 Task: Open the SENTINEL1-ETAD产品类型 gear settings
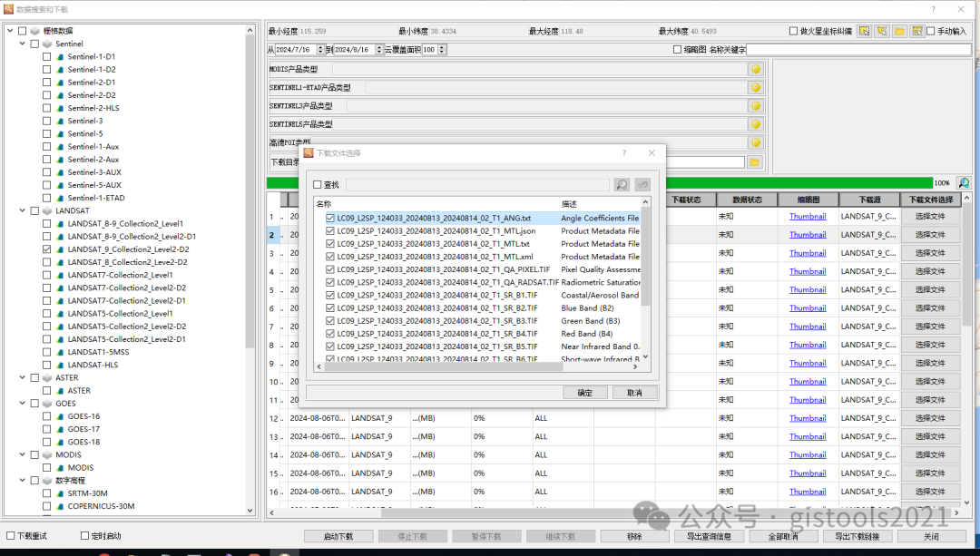pos(756,87)
